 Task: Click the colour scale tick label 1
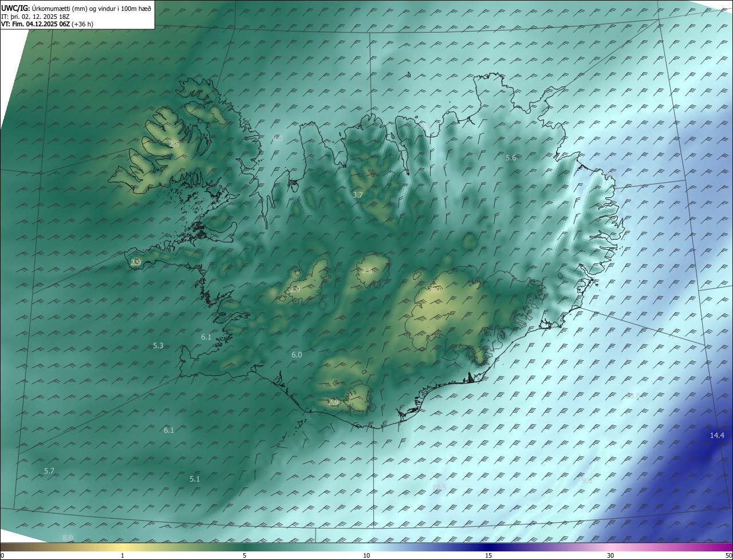pos(123,555)
